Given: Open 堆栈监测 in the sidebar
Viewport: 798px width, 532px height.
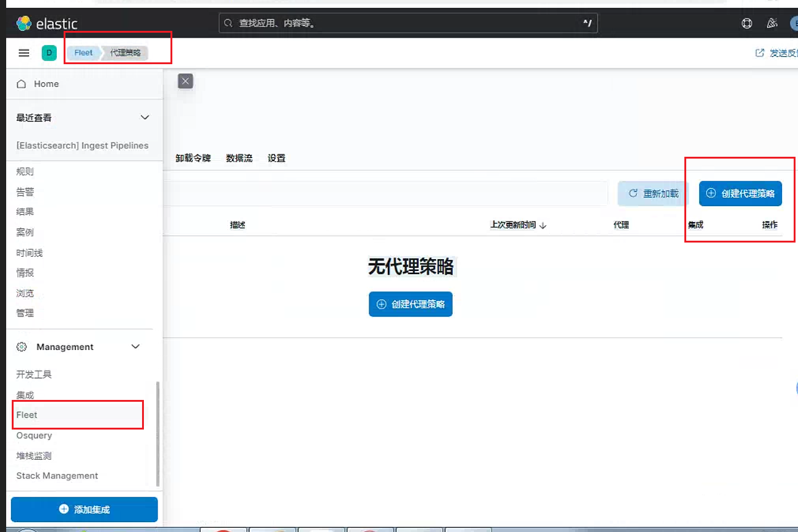Looking at the screenshot, I should (34, 456).
